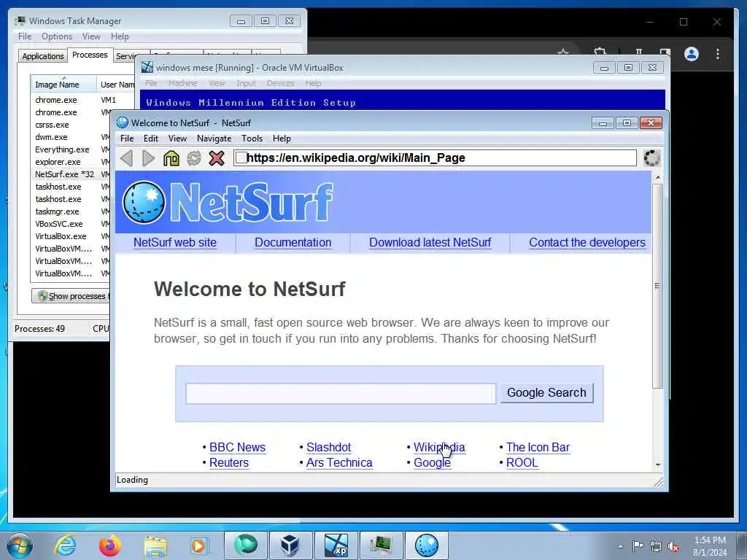Open NetSurf File menu
This screenshot has width=747, height=560.
point(127,138)
